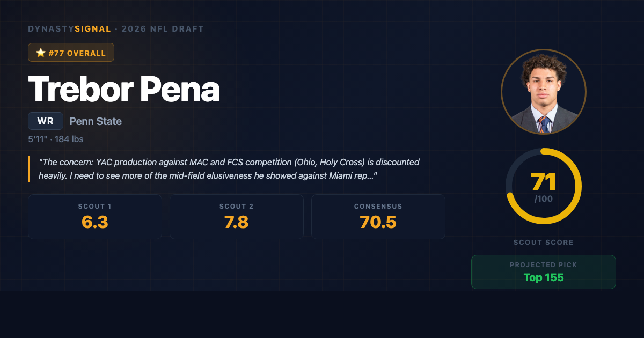Click the 5'11" 184 lbs measurements line

point(56,139)
